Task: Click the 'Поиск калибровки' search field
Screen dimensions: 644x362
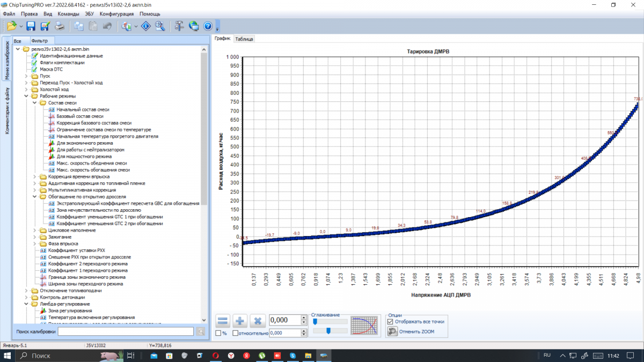Action: click(x=126, y=332)
